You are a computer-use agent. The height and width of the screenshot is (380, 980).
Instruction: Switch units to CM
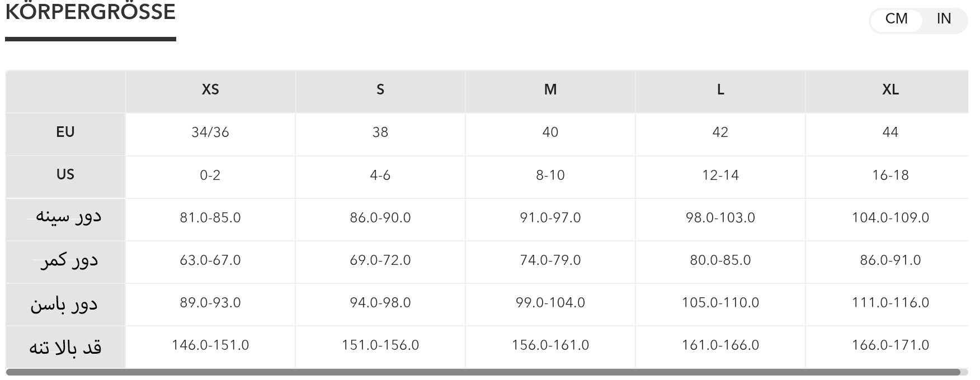[x=896, y=19]
